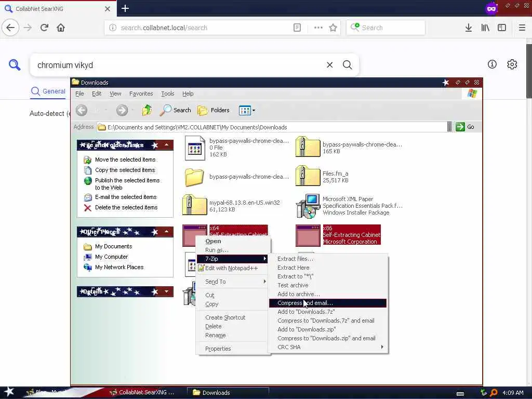Choose Compress and email... option

click(x=328, y=303)
